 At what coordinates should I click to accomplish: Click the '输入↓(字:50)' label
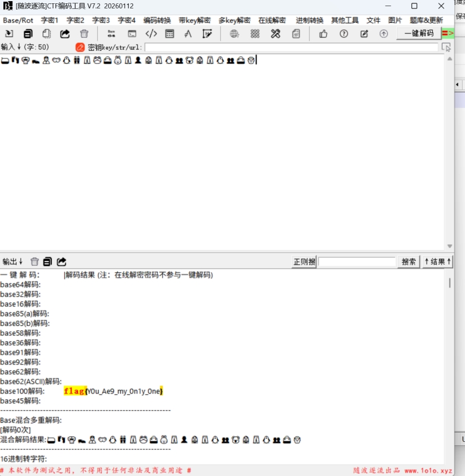pos(25,47)
